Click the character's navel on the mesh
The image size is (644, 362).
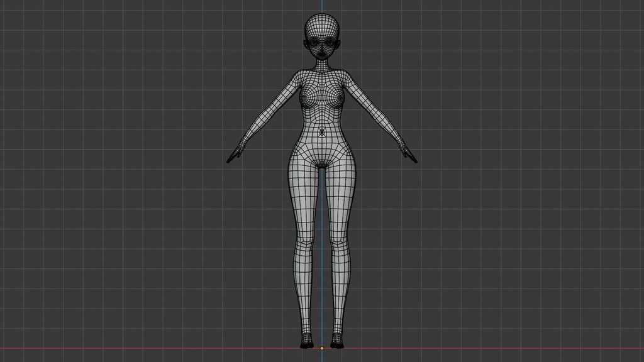(321, 132)
